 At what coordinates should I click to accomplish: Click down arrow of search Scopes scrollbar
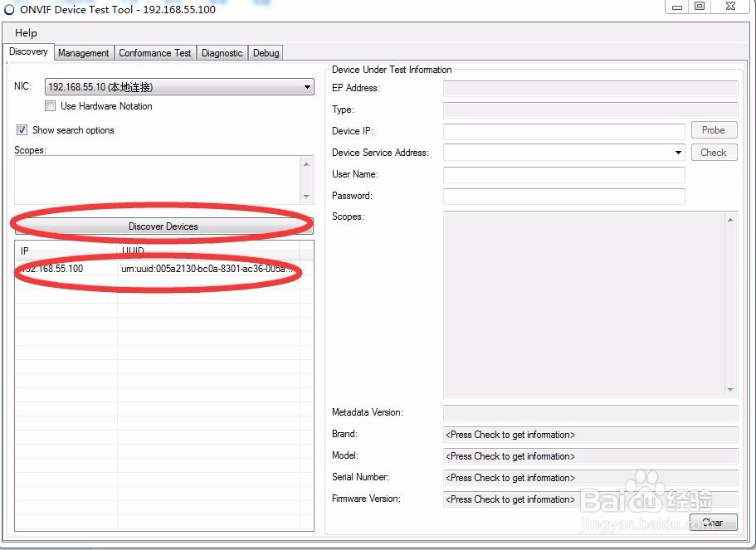coord(307,196)
